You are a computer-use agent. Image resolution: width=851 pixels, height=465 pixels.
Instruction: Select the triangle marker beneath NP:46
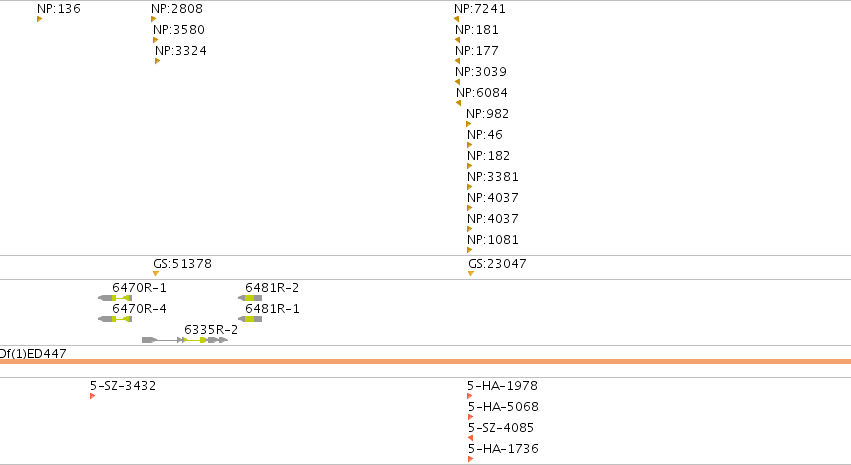469,145
